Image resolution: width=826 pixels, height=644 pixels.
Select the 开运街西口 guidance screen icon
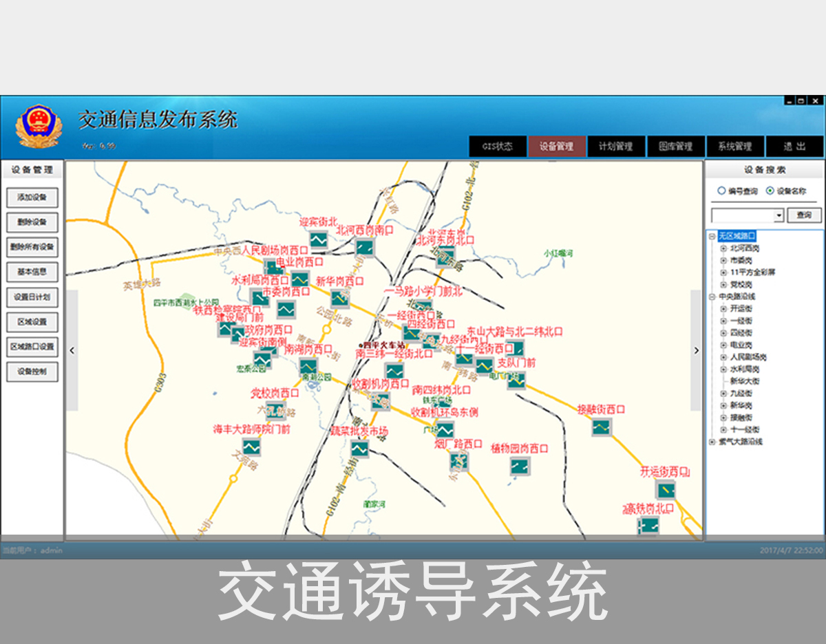pos(666,491)
